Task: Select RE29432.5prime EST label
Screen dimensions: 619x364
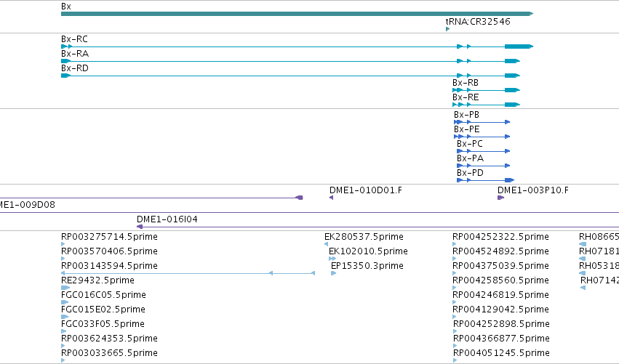Action: (97, 280)
